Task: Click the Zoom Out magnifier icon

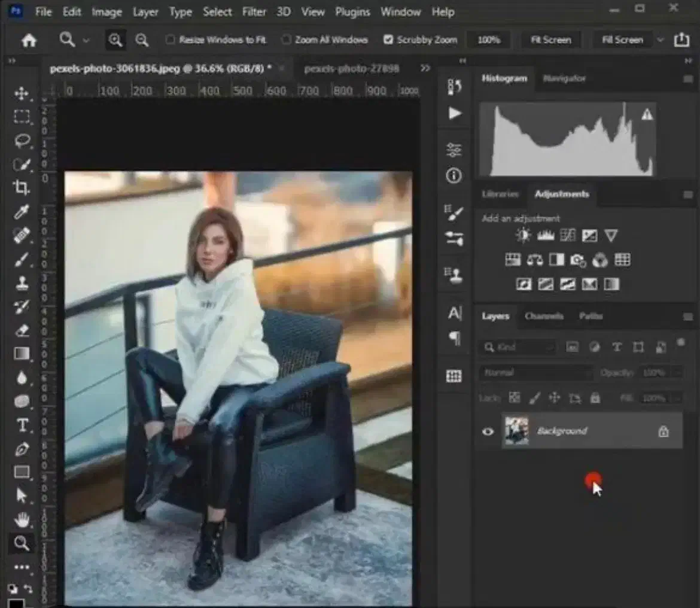Action: (142, 40)
